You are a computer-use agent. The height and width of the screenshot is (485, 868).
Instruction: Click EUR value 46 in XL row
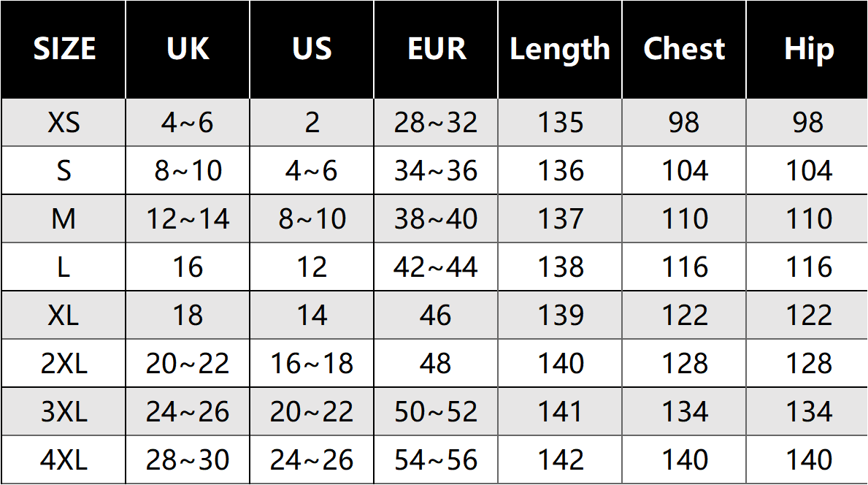point(436,316)
